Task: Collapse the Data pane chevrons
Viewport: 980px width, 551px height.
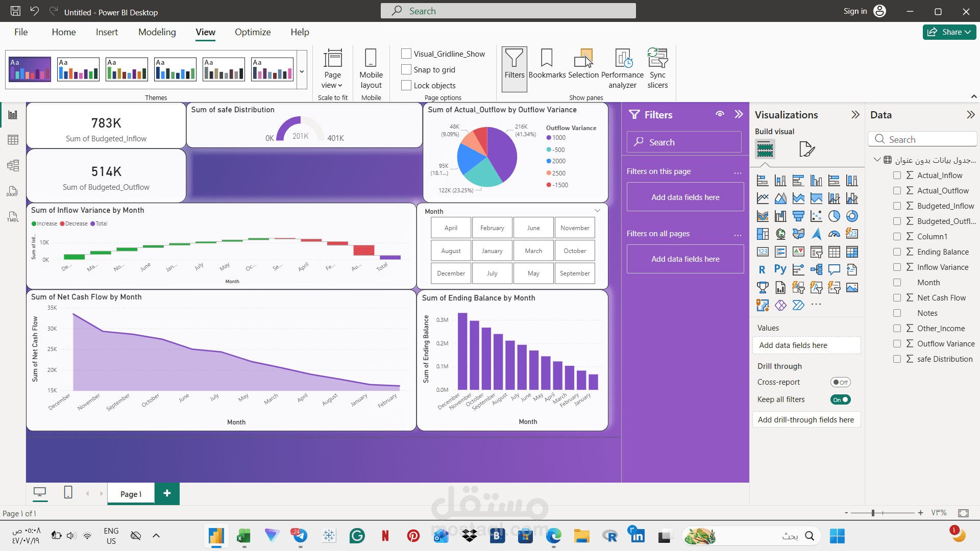Action: coord(970,115)
